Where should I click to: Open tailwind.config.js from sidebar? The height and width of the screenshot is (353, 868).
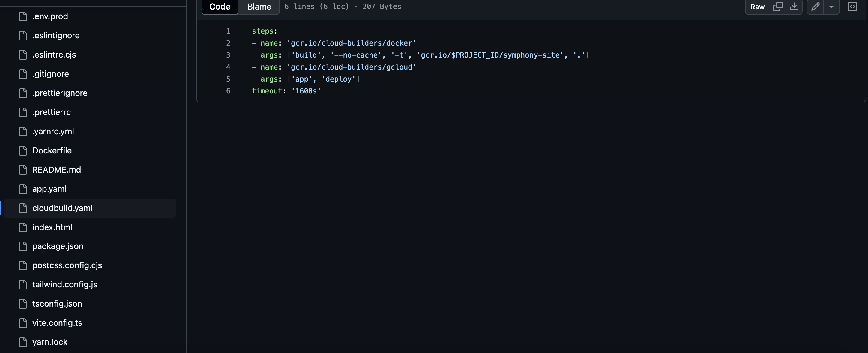tap(65, 284)
